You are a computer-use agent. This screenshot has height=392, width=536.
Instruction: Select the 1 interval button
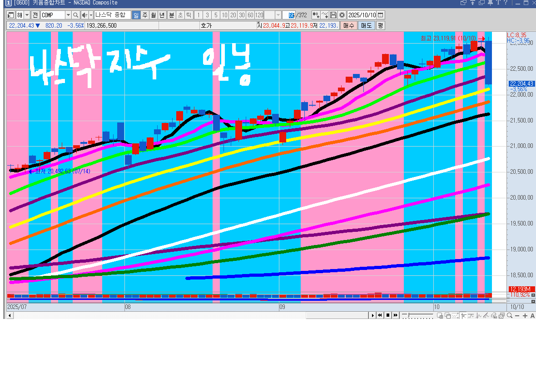click(198, 15)
